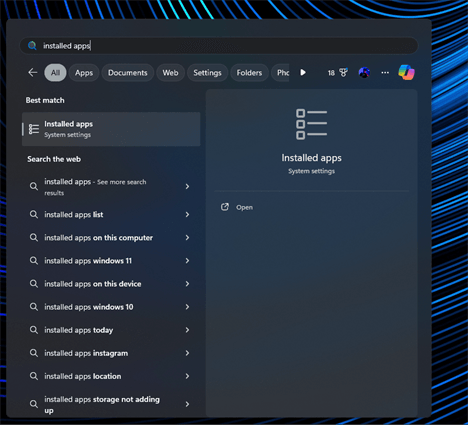The height and width of the screenshot is (425, 468).
Task: Click the search box containing 'installed apps'
Action: click(x=219, y=46)
